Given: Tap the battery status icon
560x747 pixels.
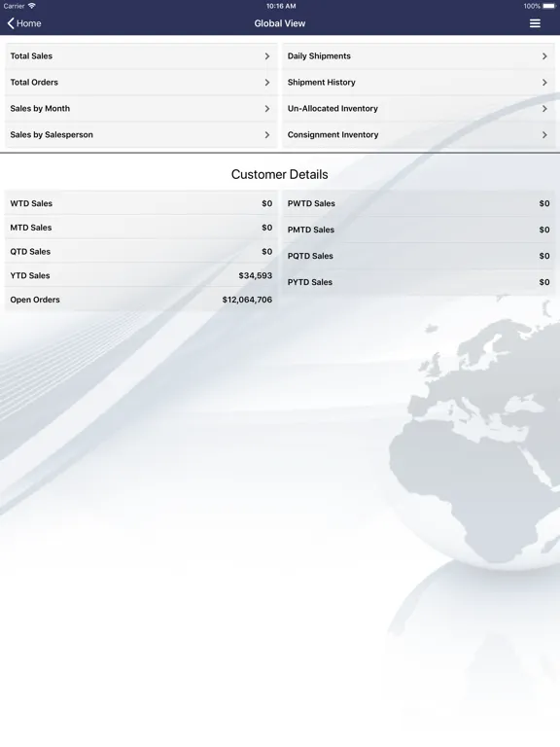Looking at the screenshot, I should (549, 6).
